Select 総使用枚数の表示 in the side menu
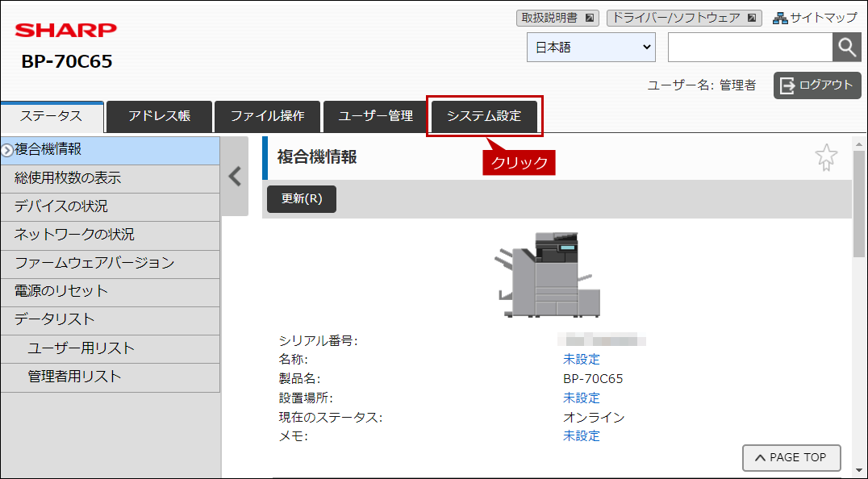 coord(111,178)
